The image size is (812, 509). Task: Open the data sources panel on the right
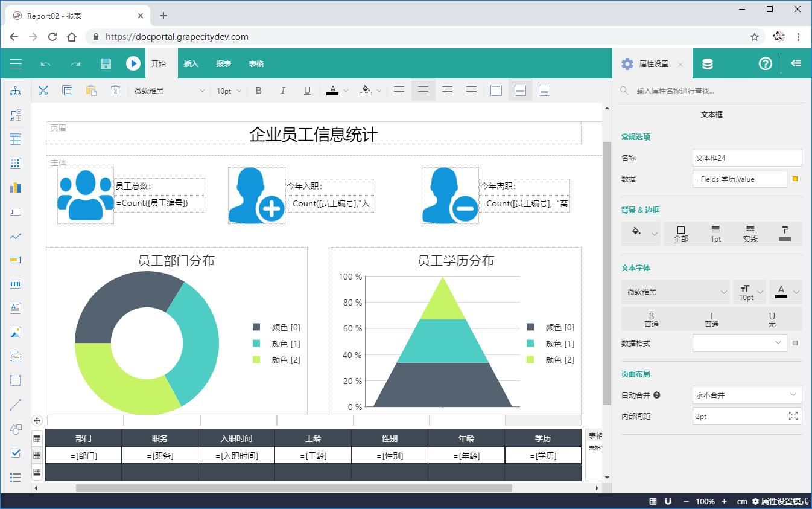[x=708, y=63]
